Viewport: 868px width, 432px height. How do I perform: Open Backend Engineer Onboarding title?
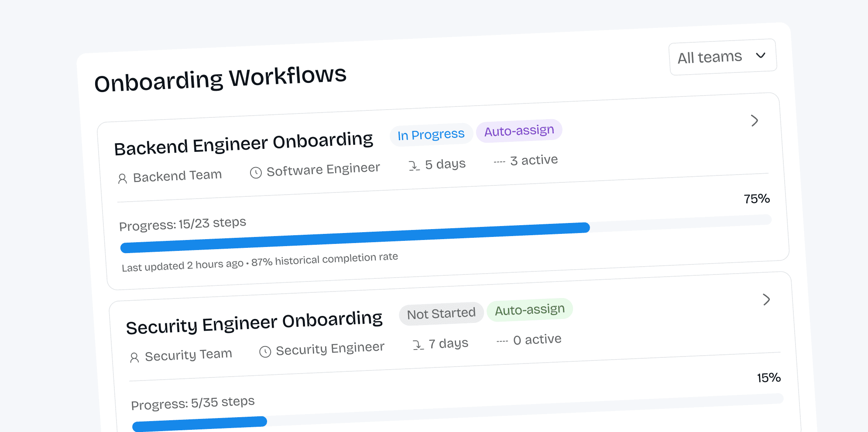click(x=244, y=144)
